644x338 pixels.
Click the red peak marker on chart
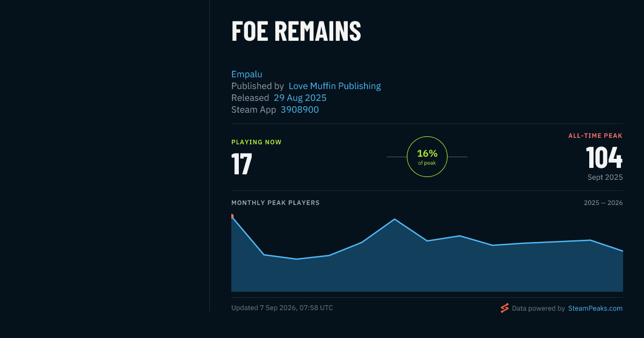coord(232,216)
